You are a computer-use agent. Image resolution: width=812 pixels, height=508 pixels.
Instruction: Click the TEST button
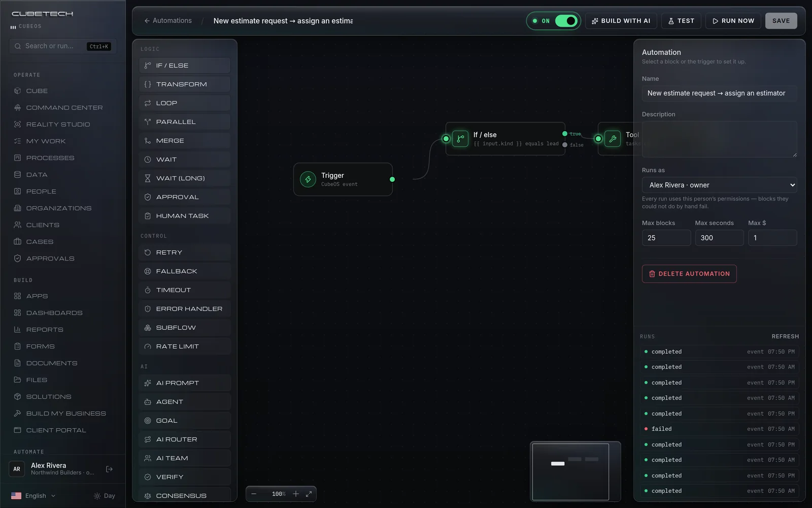point(681,21)
